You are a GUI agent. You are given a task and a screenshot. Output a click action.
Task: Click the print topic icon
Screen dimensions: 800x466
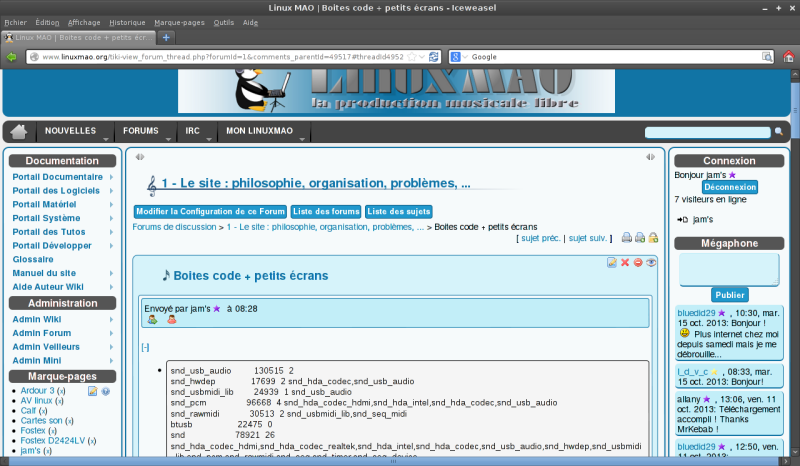click(627, 237)
